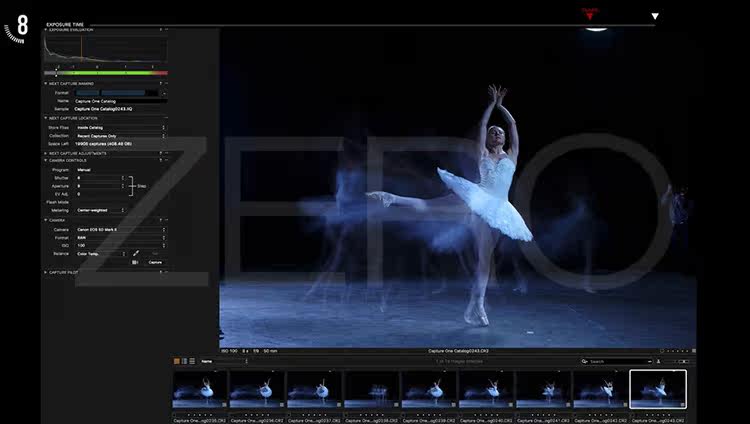The width and height of the screenshot is (750, 424).
Task: Open the Camera model dropdown
Action: click(121, 230)
